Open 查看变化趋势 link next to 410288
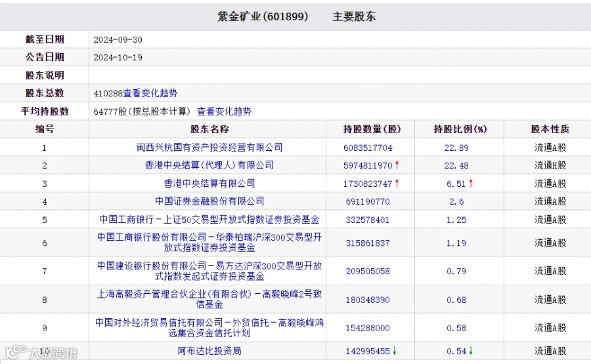The width and height of the screenshot is (591, 364). pos(150,93)
